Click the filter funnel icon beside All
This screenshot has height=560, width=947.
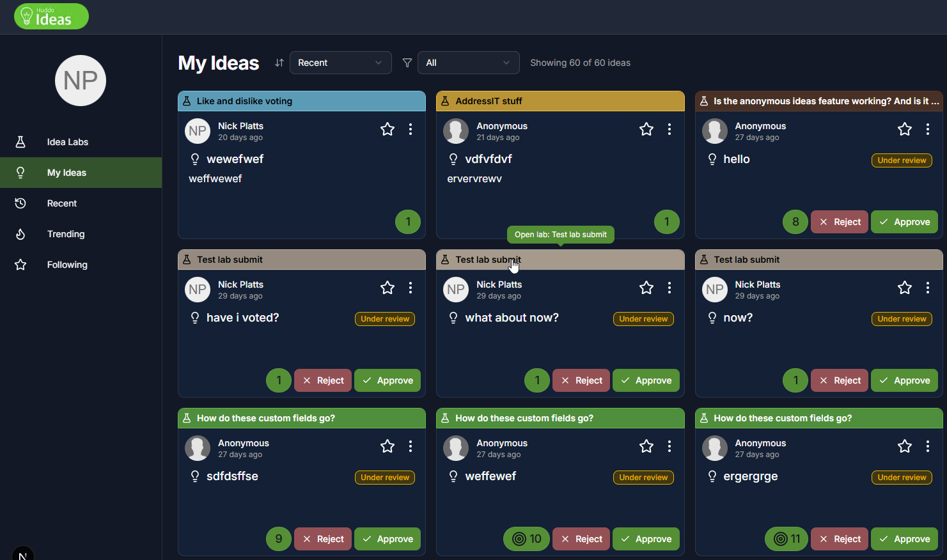click(407, 63)
